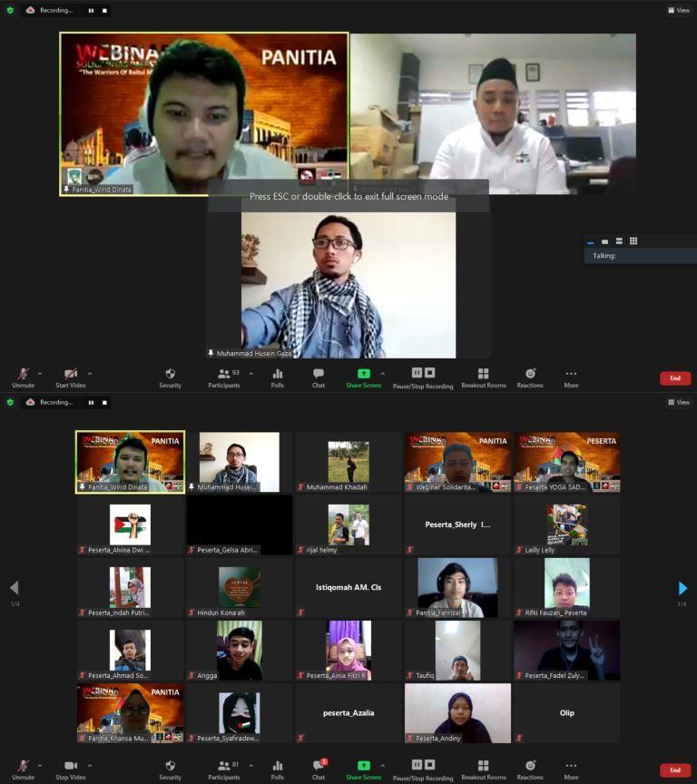Click Pause/Stop Recording in the gallery view window
697x784 pixels.
tap(423, 770)
